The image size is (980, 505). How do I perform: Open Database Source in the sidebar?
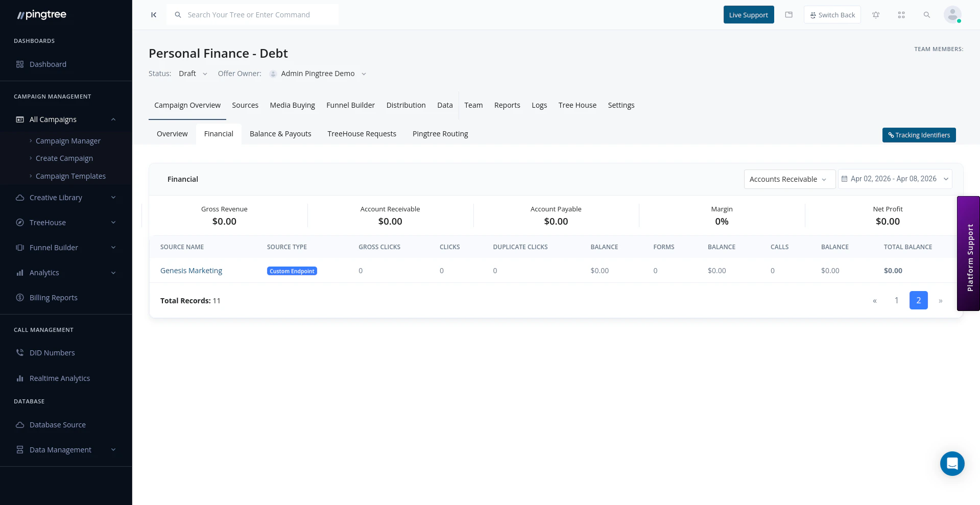[57, 424]
